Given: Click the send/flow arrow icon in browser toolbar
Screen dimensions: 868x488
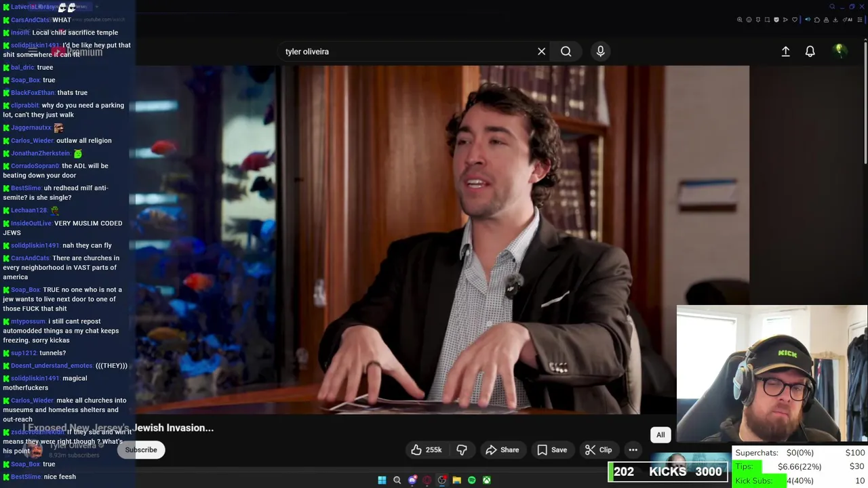Looking at the screenshot, I should (x=785, y=20).
